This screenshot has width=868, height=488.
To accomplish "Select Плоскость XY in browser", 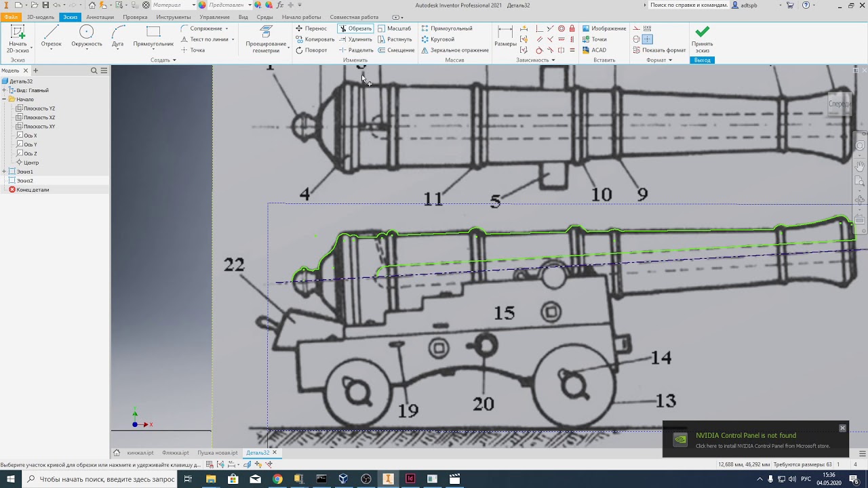I will [x=35, y=127].
